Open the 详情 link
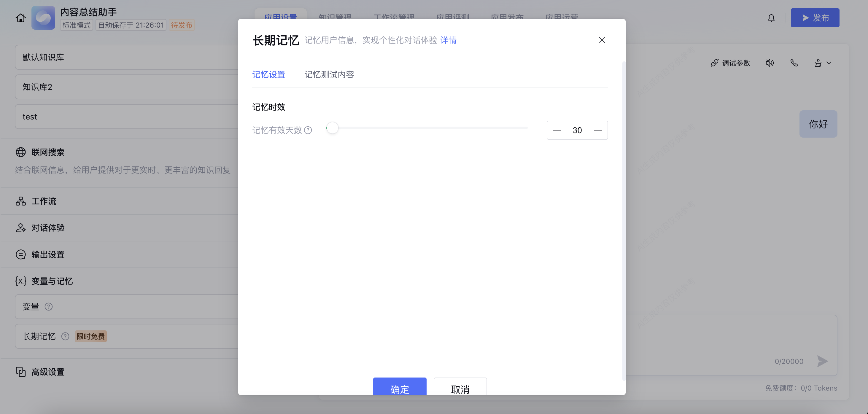This screenshot has height=414, width=868. (x=448, y=40)
